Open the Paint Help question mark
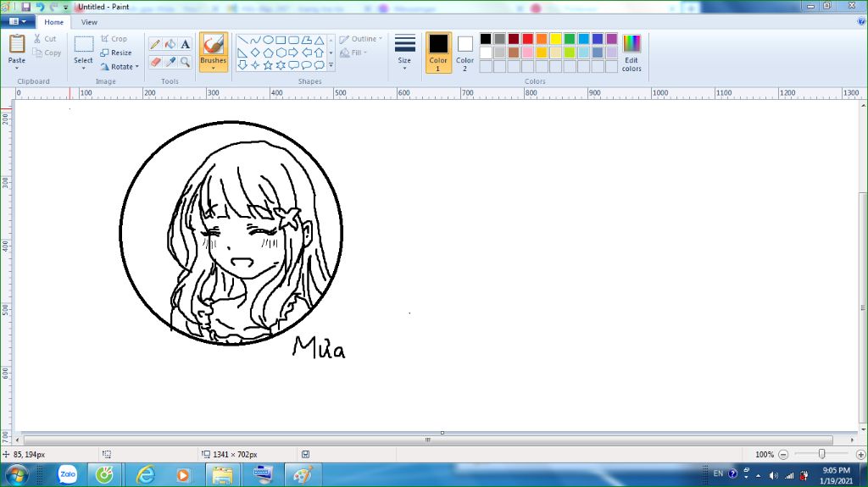Viewport: 868px width, 487px height. click(x=861, y=21)
